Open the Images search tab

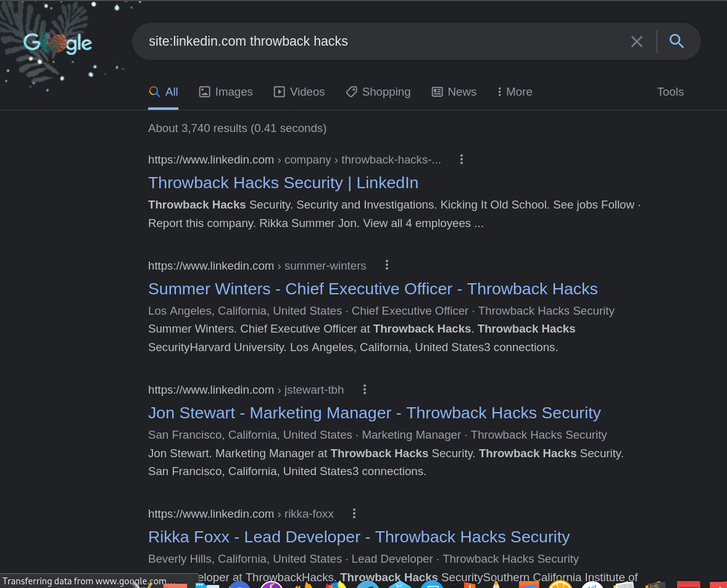(x=226, y=92)
